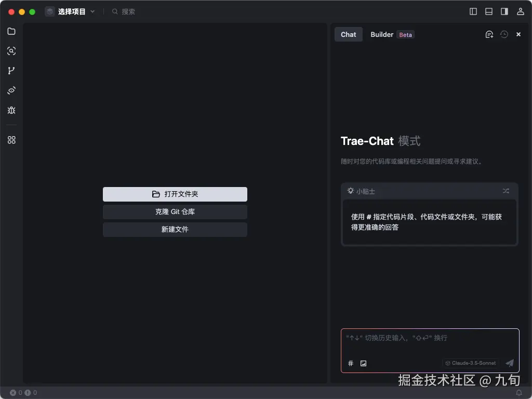Image resolution: width=532 pixels, height=399 pixels.
Task: Insert a # context reference in chat
Action: coord(351,363)
